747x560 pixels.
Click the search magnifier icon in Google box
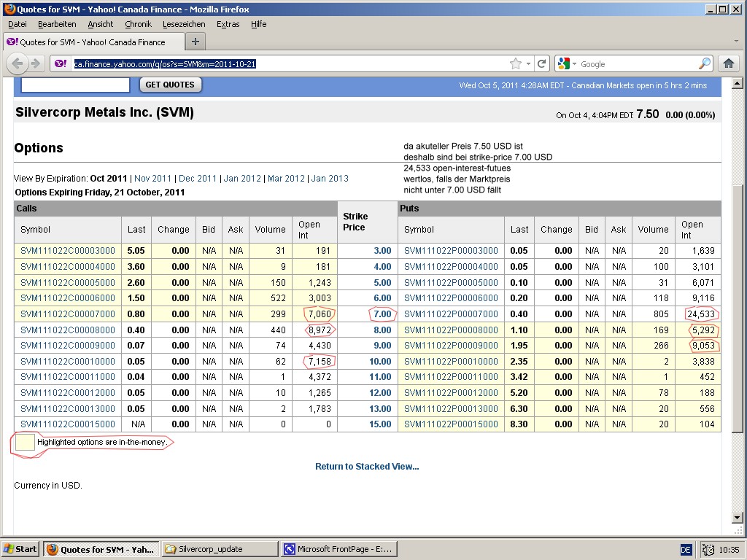pyautogui.click(x=704, y=64)
